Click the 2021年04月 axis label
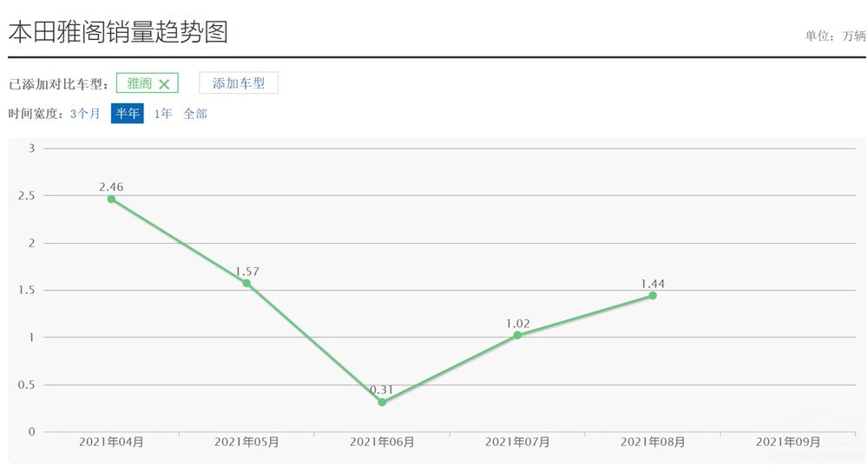This screenshot has height=466, width=868. (111, 443)
